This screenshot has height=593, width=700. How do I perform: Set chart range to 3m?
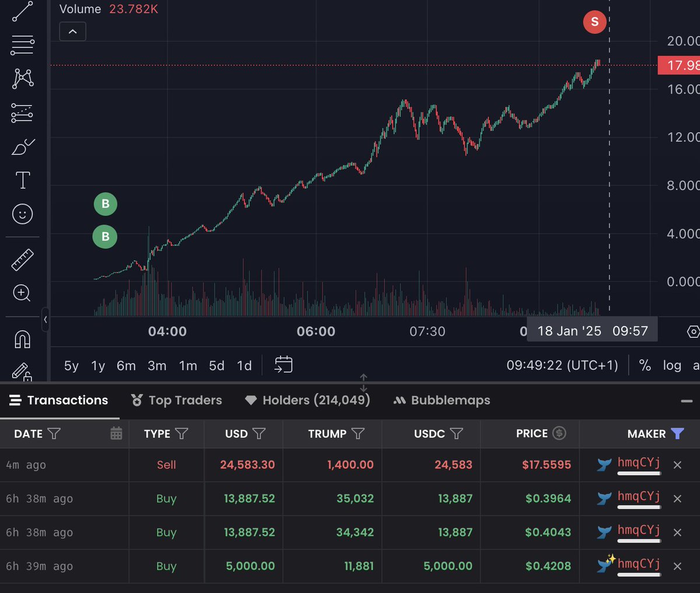click(x=157, y=366)
